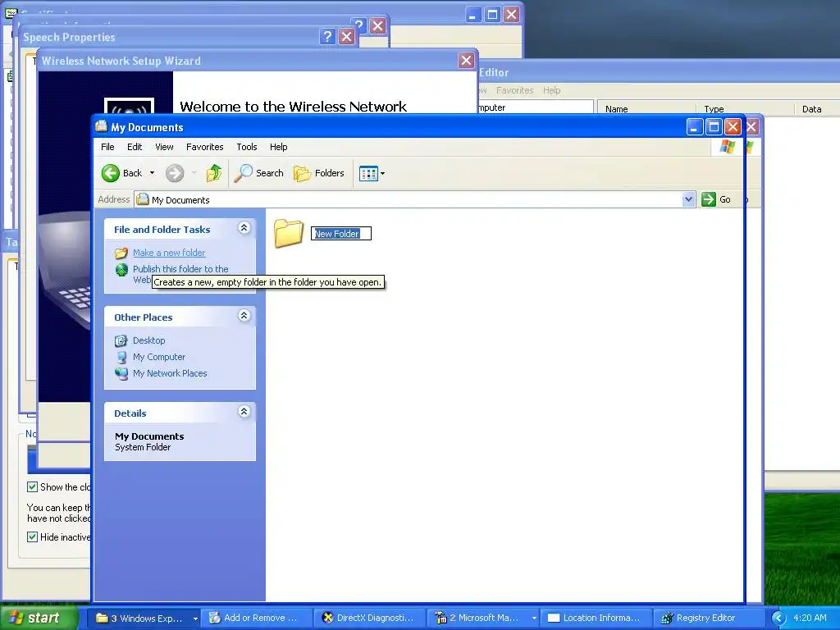Image resolution: width=840 pixels, height=630 pixels.
Task: Click the Desktop icon in Other Places
Action: (x=121, y=340)
